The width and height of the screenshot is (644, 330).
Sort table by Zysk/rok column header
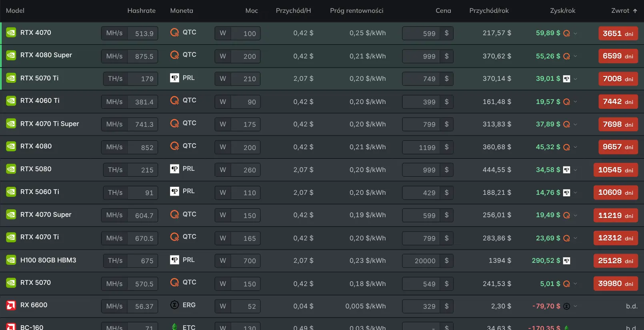[562, 11]
